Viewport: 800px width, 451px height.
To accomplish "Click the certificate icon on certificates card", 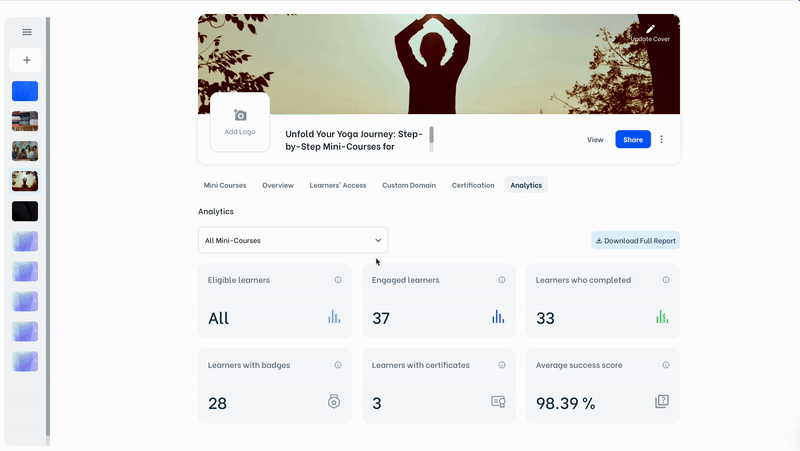I will point(498,402).
